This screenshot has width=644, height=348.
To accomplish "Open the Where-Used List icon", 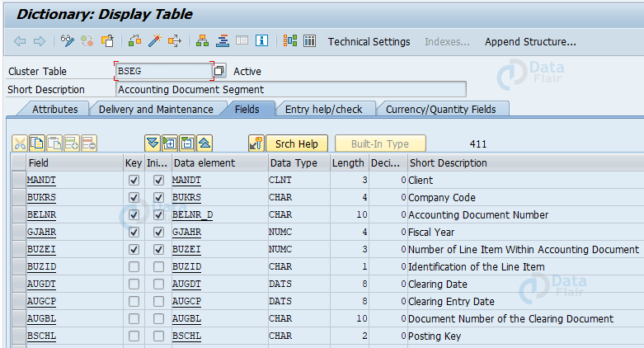I will click(175, 41).
